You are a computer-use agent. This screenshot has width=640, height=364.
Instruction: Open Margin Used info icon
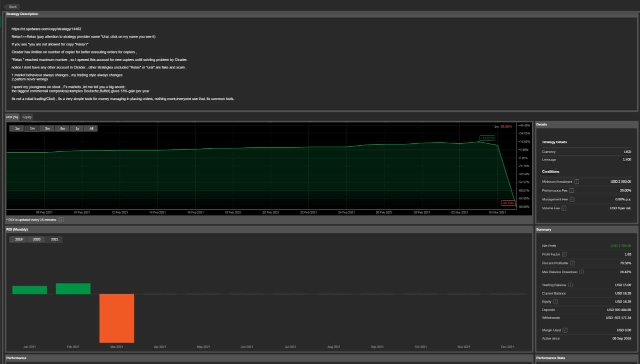point(565,330)
